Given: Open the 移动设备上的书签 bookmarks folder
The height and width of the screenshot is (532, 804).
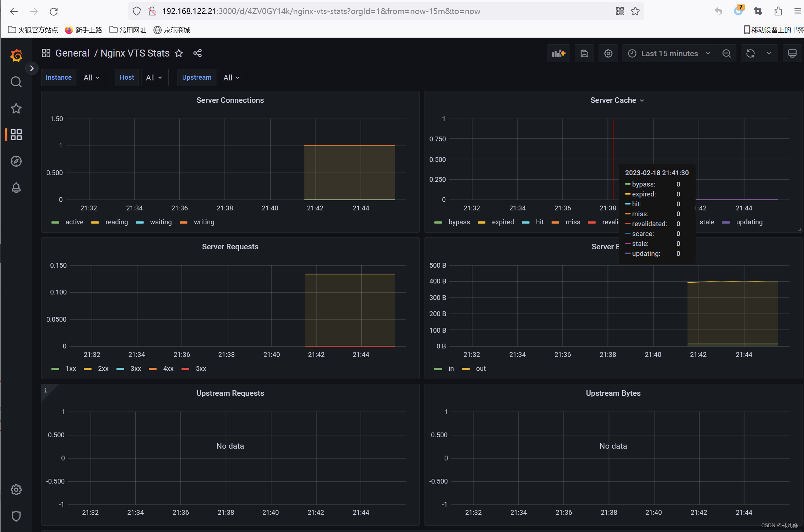Looking at the screenshot, I should coord(774,30).
